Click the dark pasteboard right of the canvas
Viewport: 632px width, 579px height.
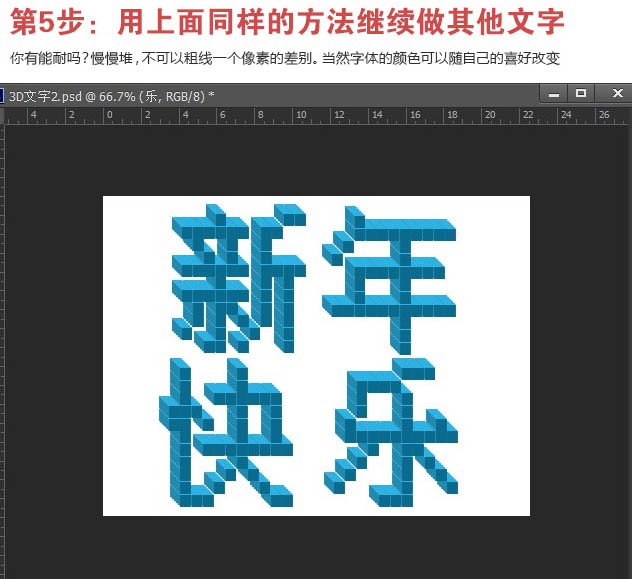(x=580, y=350)
